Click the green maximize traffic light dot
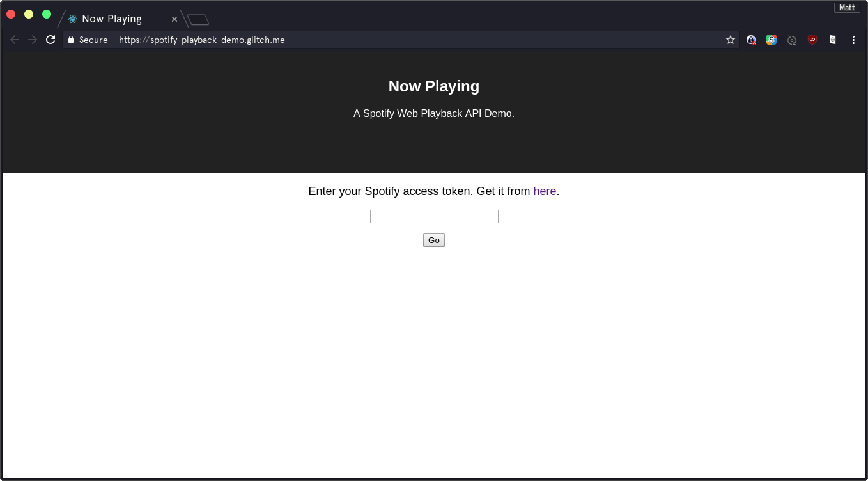The height and width of the screenshot is (481, 868). [x=45, y=13]
